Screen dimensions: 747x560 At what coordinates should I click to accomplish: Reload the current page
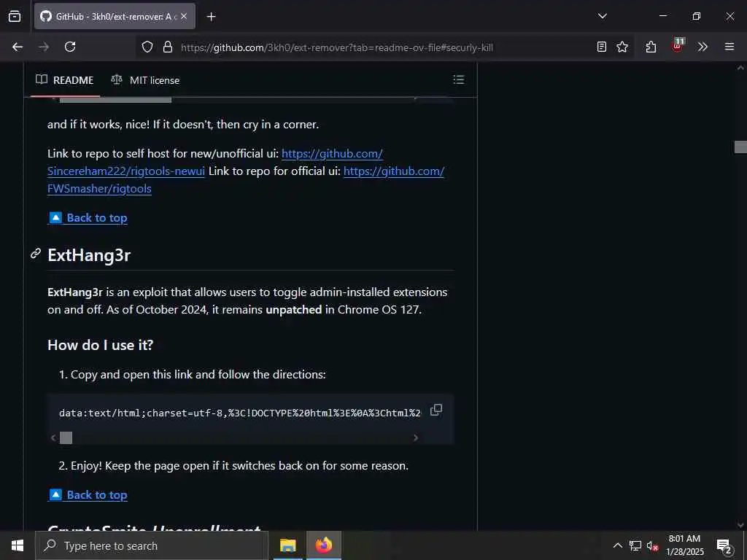click(70, 47)
